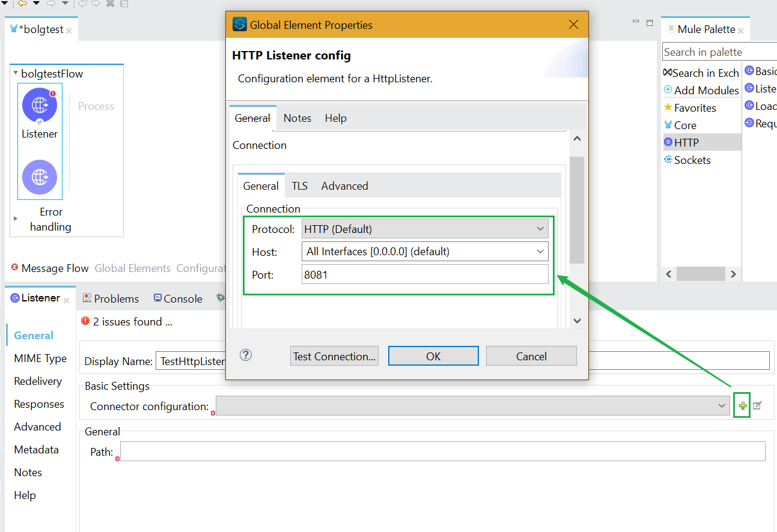
Task: Maximize the editor area using the maximize icon
Action: click(649, 23)
